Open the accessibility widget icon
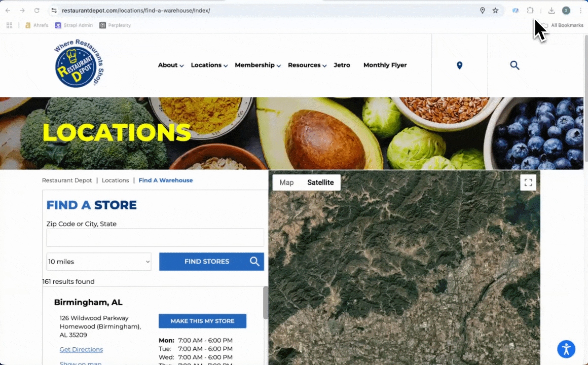This screenshot has width=588, height=365. point(566,349)
